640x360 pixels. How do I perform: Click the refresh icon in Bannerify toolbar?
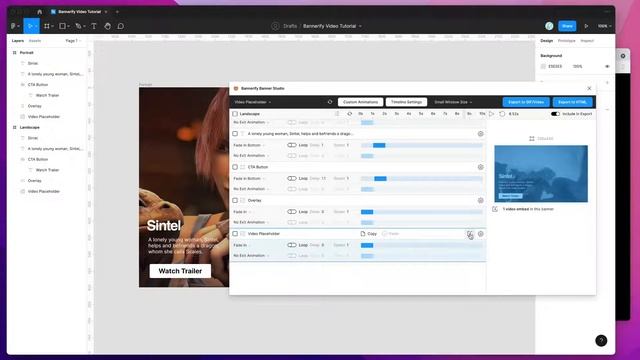point(330,102)
